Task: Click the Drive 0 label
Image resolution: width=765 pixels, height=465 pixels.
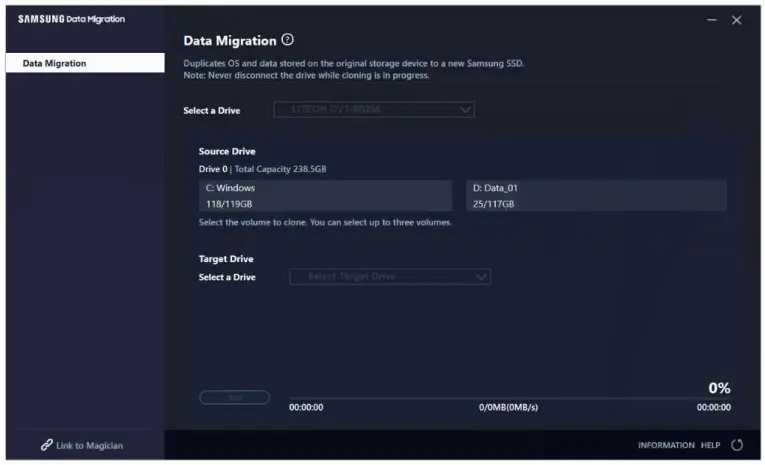Action: tap(213, 169)
